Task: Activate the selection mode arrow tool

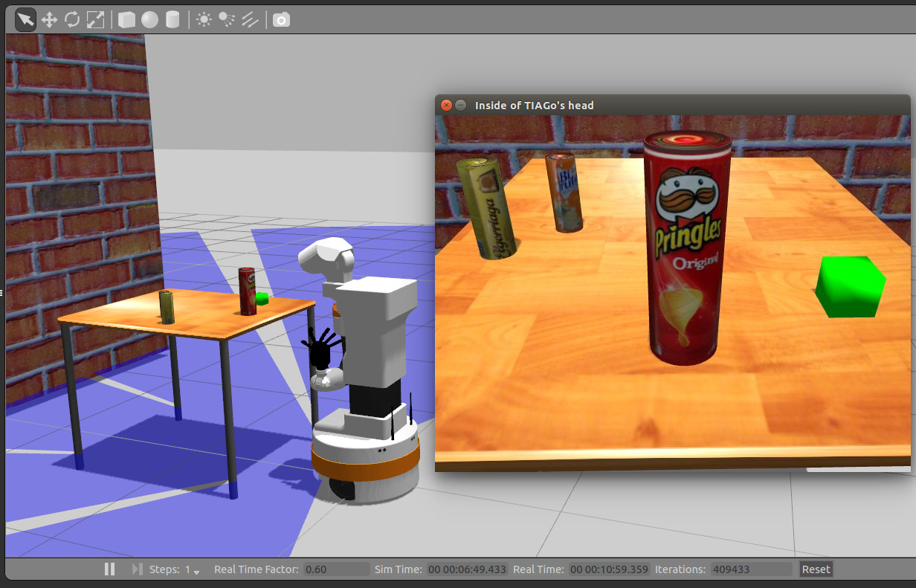Action: (x=26, y=19)
